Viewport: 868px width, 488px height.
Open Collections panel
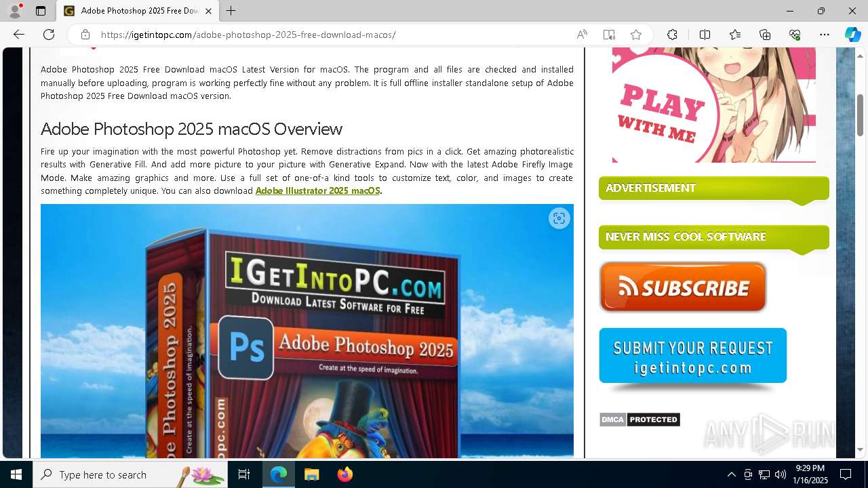tap(765, 35)
